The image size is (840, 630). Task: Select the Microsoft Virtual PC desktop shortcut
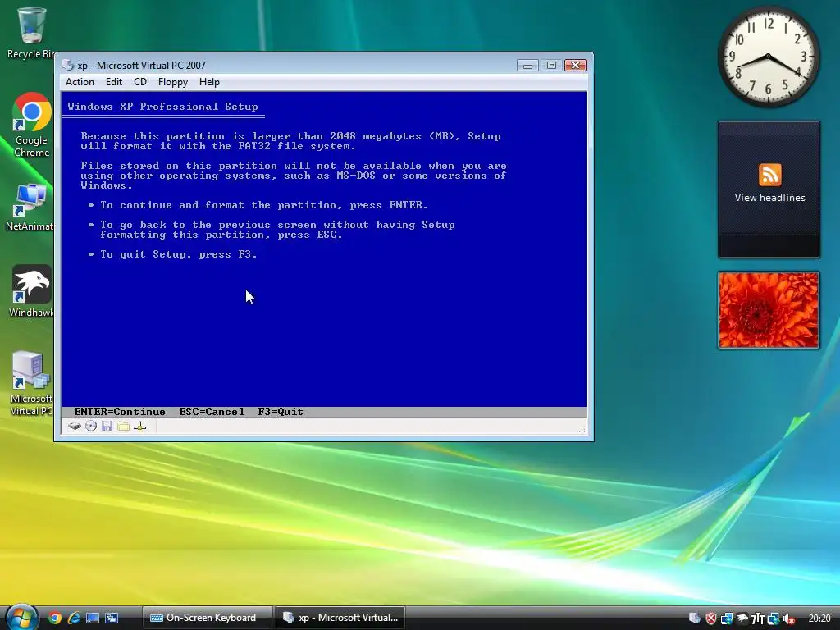(x=31, y=384)
